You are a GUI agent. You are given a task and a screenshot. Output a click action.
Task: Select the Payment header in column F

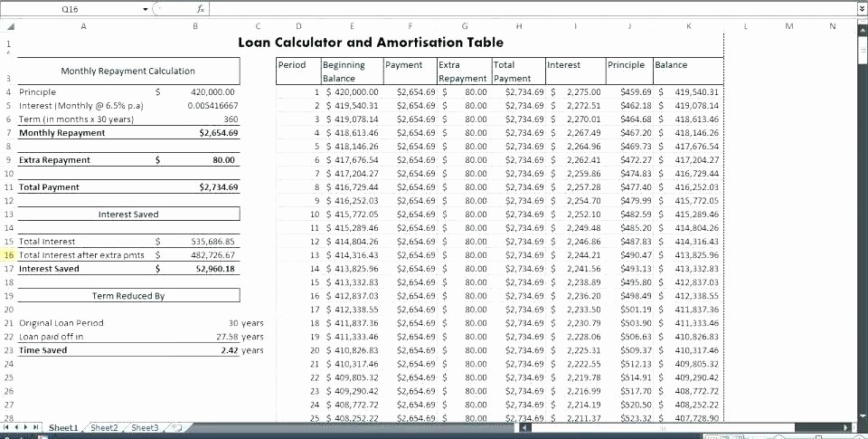tap(410, 71)
